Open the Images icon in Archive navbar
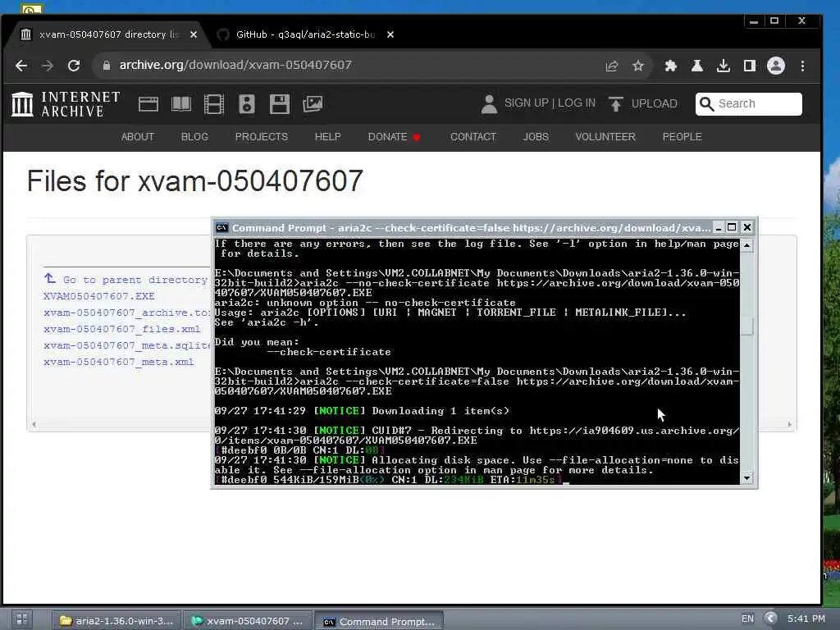This screenshot has width=840, height=630. 313,104
